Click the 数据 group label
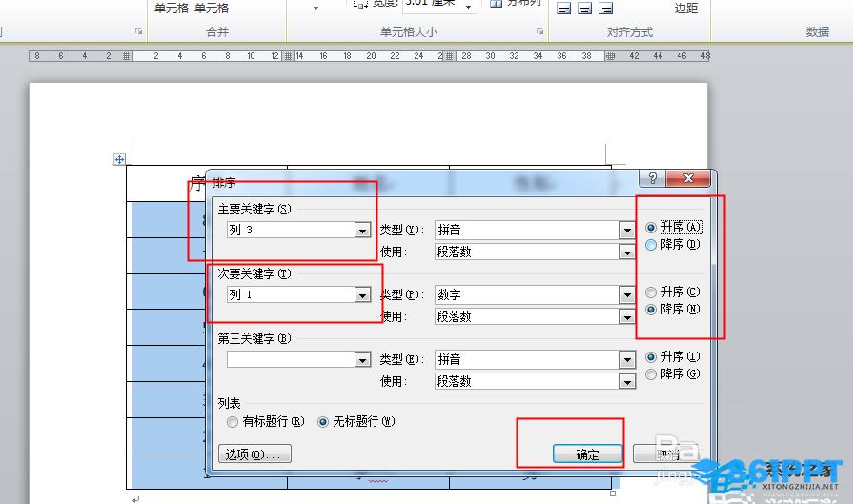 [817, 32]
